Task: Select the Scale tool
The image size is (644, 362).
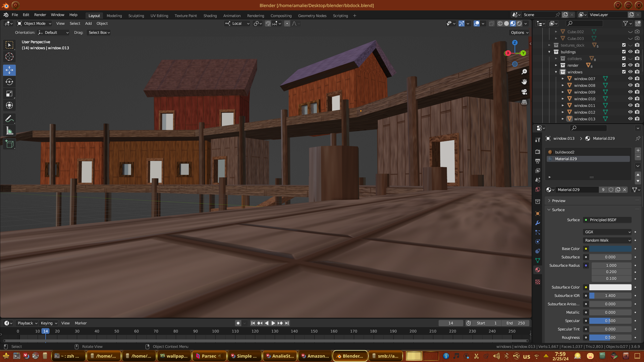Action: [x=9, y=94]
